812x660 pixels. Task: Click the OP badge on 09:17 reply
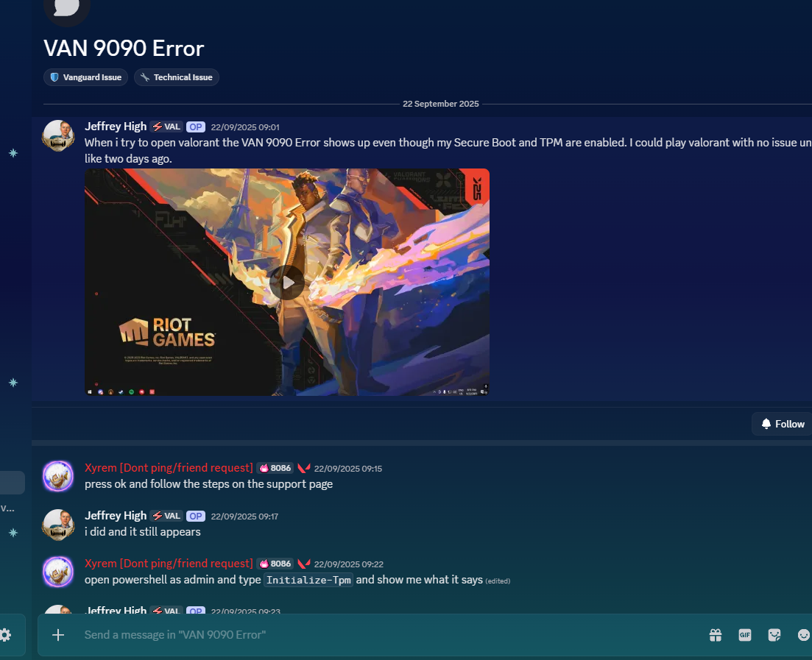(196, 516)
